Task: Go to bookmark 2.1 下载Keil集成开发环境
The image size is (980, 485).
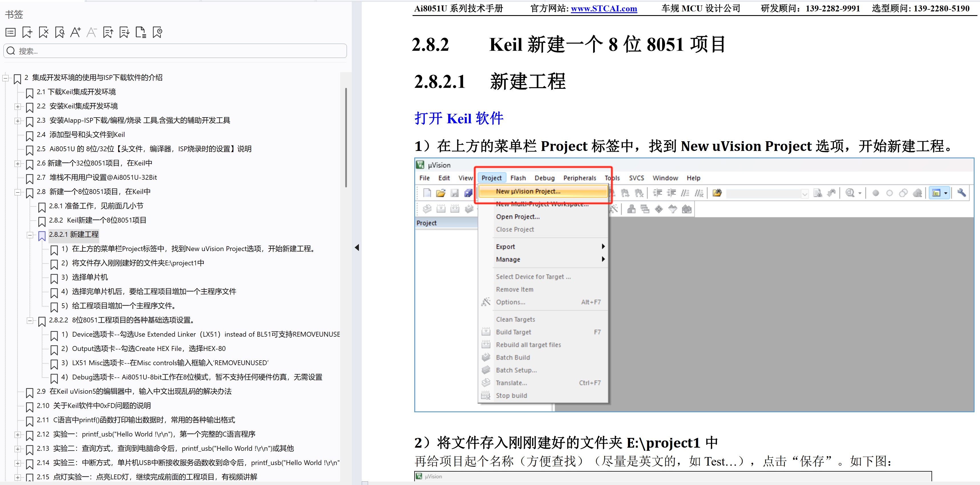Action: 76,92
